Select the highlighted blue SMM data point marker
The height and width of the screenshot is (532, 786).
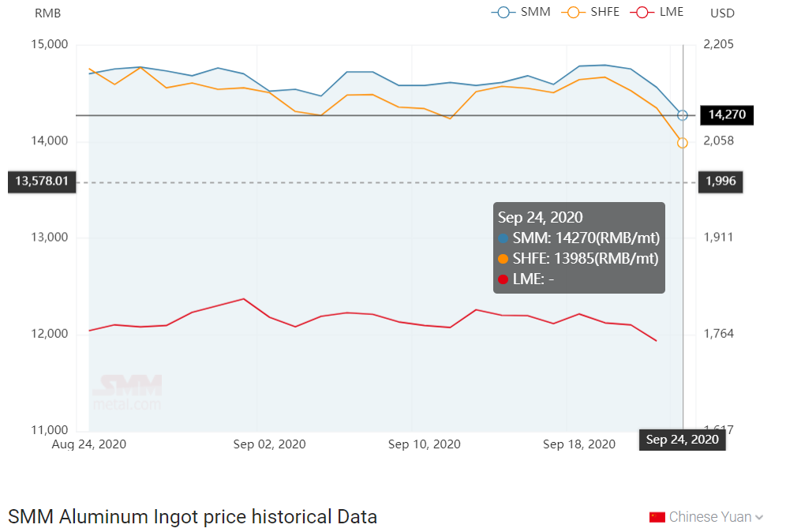[682, 115]
